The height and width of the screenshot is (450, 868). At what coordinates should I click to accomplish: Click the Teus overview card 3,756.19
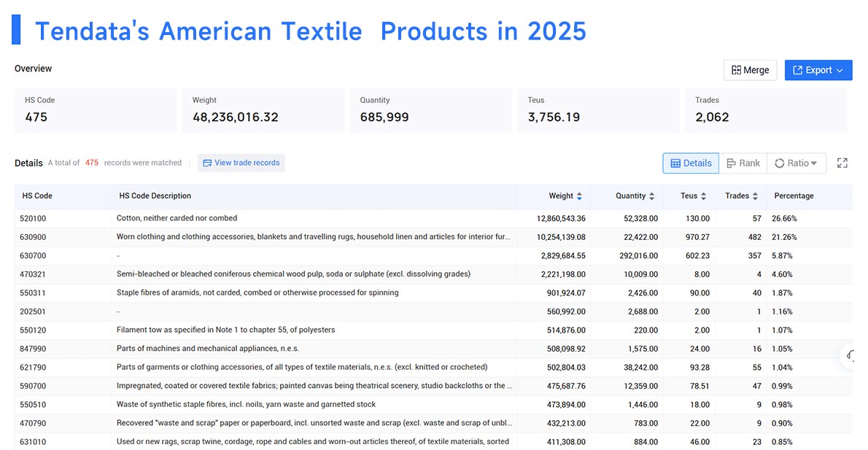click(598, 110)
